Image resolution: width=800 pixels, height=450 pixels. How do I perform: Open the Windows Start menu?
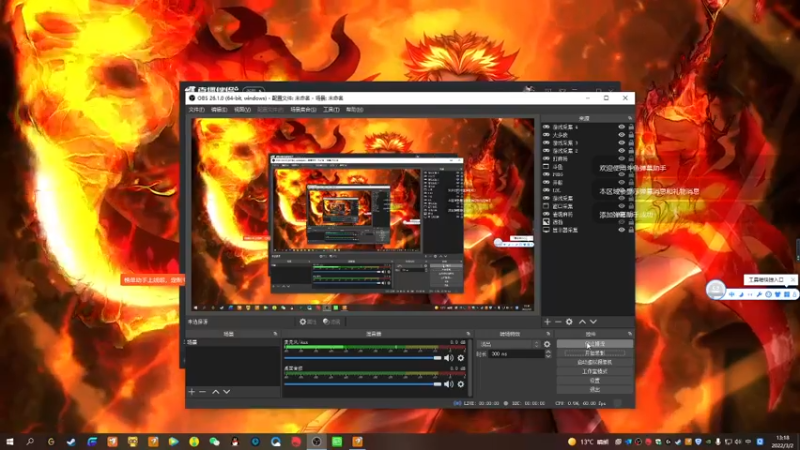(10, 441)
